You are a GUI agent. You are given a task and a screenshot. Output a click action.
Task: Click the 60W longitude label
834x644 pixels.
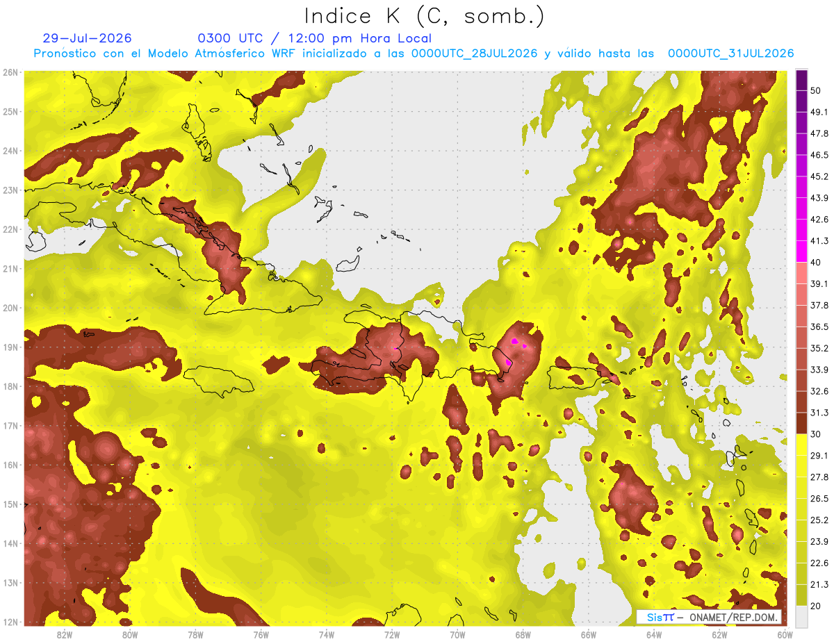[x=785, y=635]
